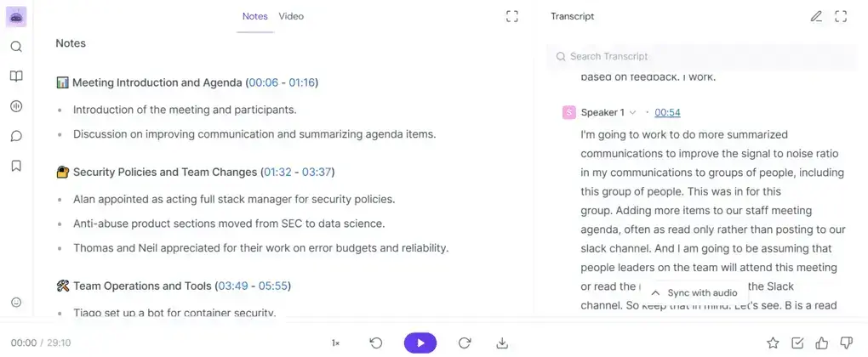Switch to the Video tab
Image resolution: width=868 pixels, height=357 pixels.
click(291, 16)
